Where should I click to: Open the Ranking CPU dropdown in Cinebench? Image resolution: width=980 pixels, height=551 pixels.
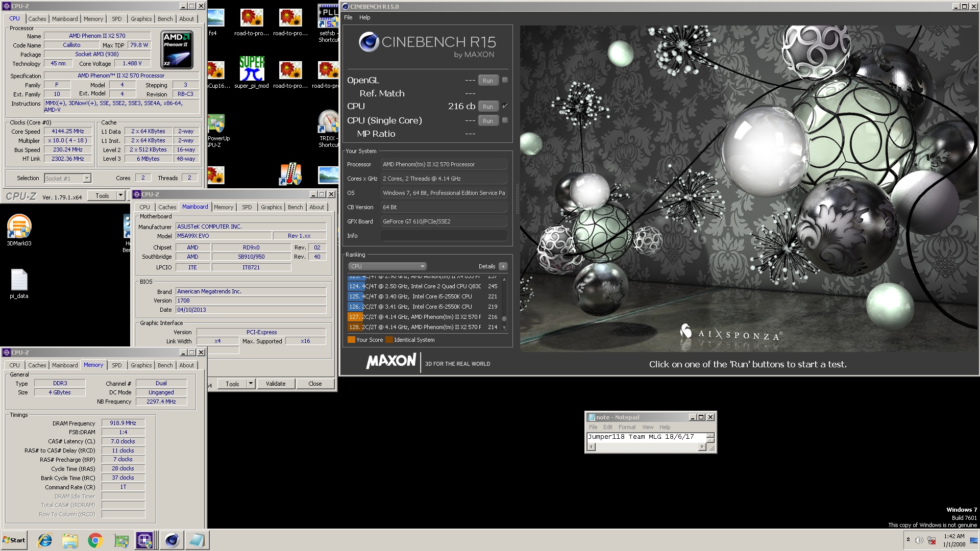[387, 266]
